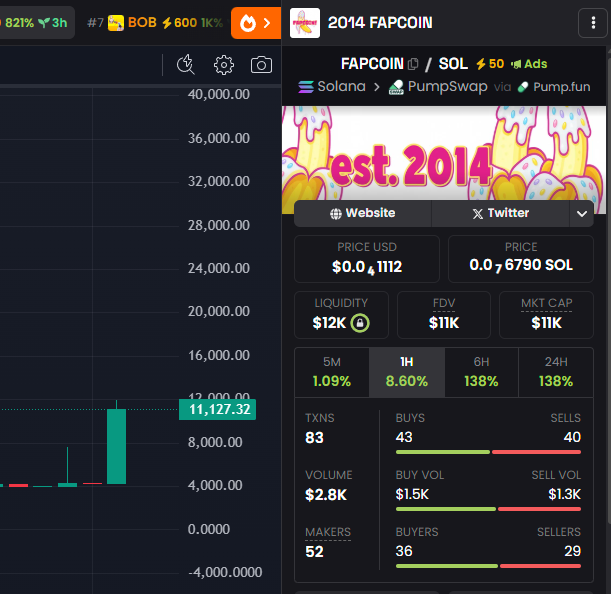Open the three-dot options menu
Image resolution: width=611 pixels, height=594 pixels.
[593, 23]
